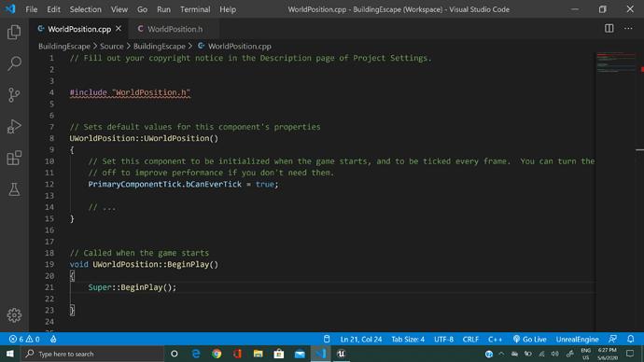The height and width of the screenshot is (362, 644).
Task: Open the Run menu
Action: 163,9
